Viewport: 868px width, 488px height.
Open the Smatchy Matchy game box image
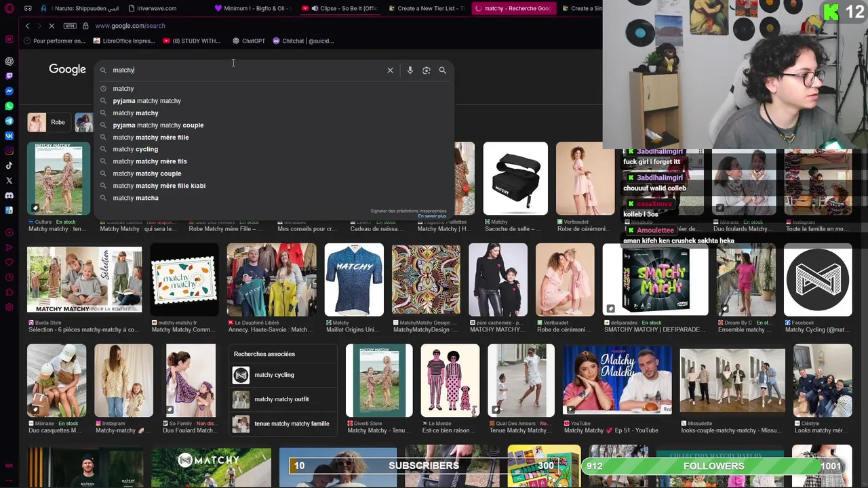point(656,280)
